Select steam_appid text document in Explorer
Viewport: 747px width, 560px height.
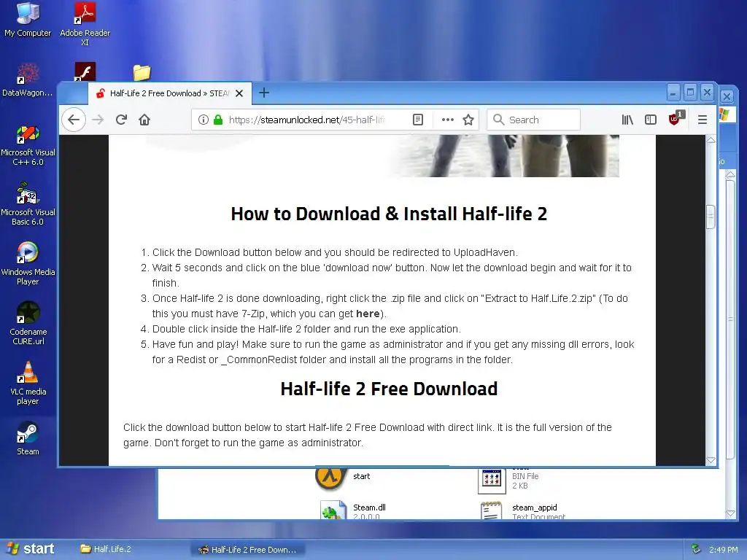pyautogui.click(x=523, y=510)
